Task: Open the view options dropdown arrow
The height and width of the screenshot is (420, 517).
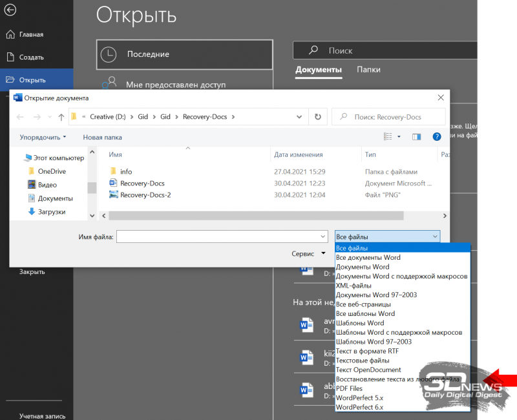Action: (x=399, y=136)
